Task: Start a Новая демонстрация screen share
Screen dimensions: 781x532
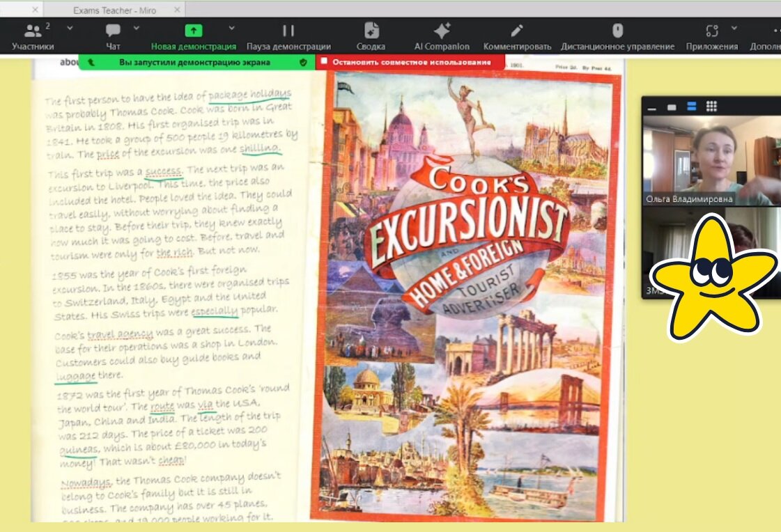Action: [193, 37]
